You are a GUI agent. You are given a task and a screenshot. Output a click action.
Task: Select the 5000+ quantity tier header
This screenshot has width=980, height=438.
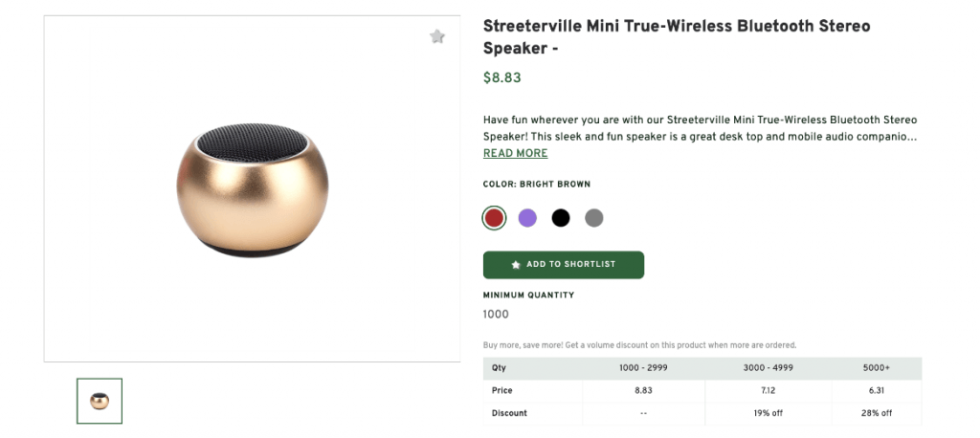(876, 368)
